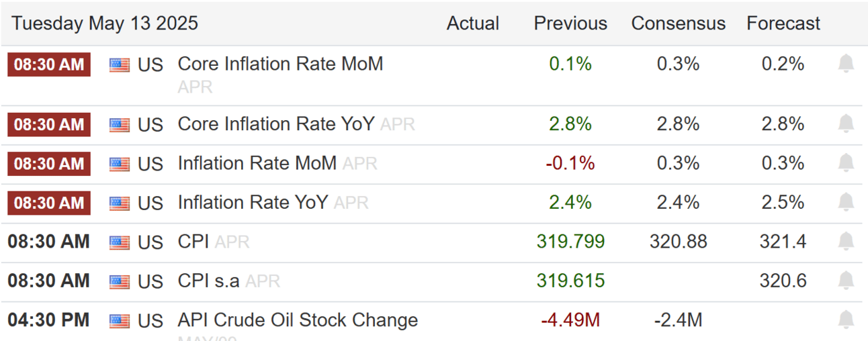The width and height of the screenshot is (868, 341).
Task: Open API Crude Oil Stock Change details
Action: coord(298,320)
